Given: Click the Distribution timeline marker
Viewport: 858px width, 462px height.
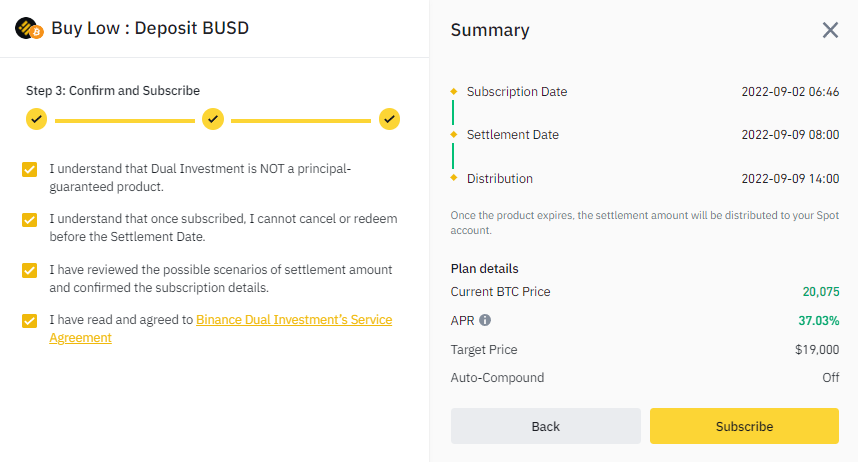Looking at the screenshot, I should click(454, 178).
